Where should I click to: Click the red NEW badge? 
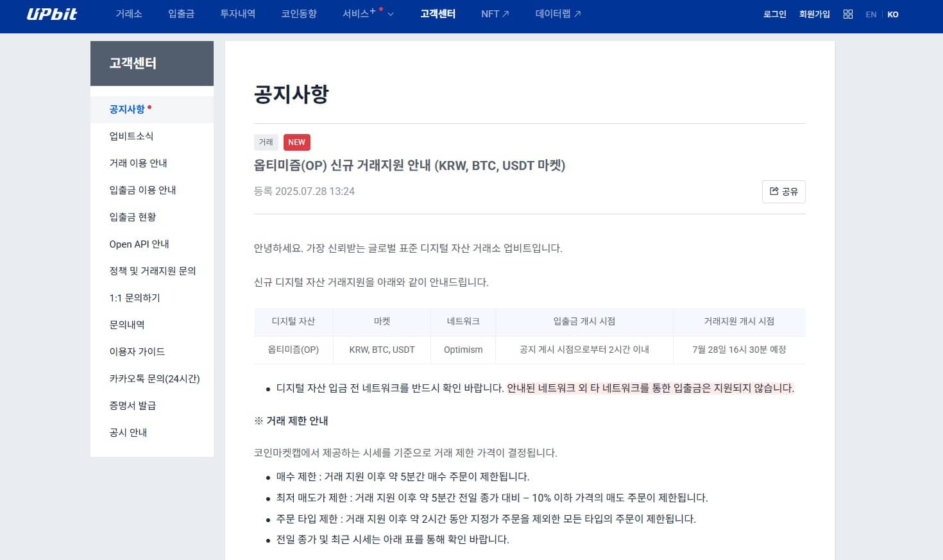click(x=296, y=142)
